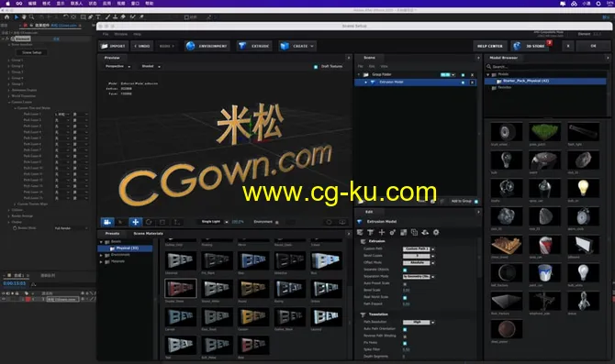The image size is (615, 364).
Task: Select the Favorites folder in Model Browser
Action: click(x=505, y=87)
